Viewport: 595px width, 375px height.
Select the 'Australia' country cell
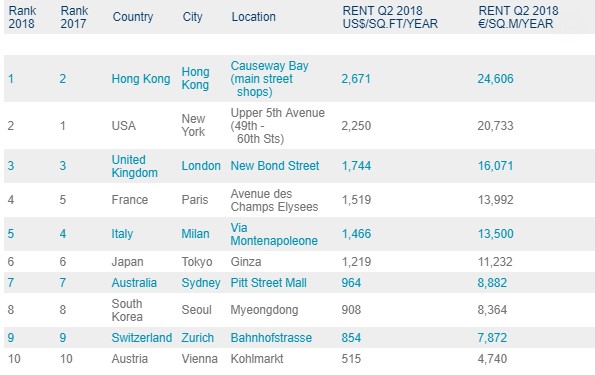(134, 283)
